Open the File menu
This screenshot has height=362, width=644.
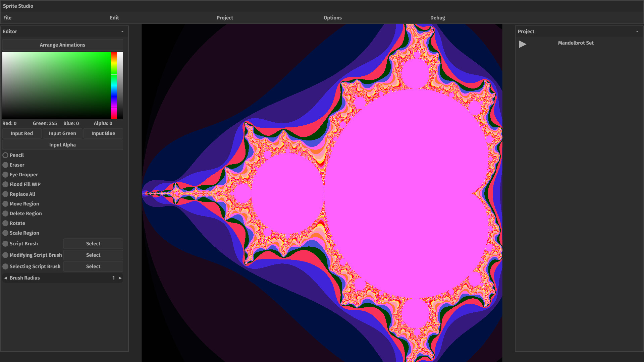tap(7, 17)
